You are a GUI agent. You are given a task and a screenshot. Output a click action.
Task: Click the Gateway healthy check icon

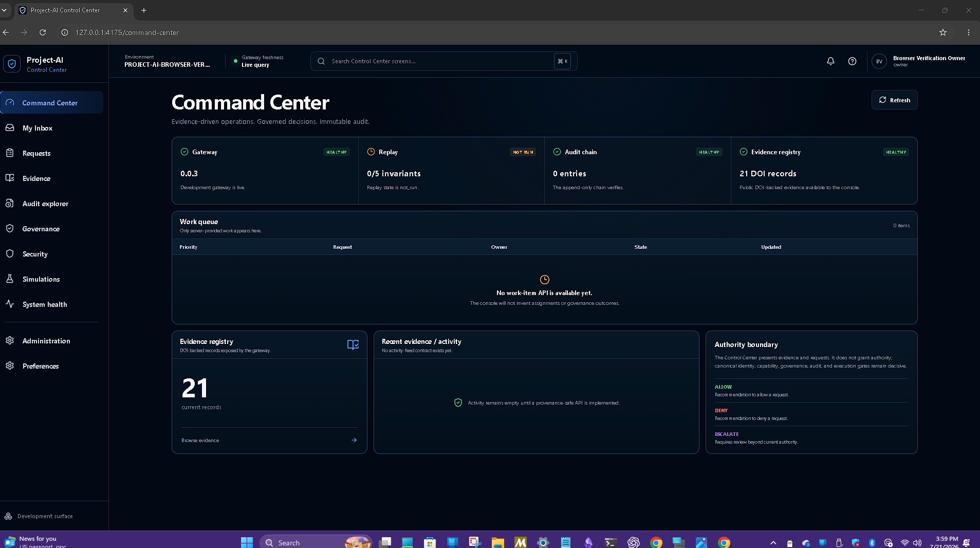(184, 152)
